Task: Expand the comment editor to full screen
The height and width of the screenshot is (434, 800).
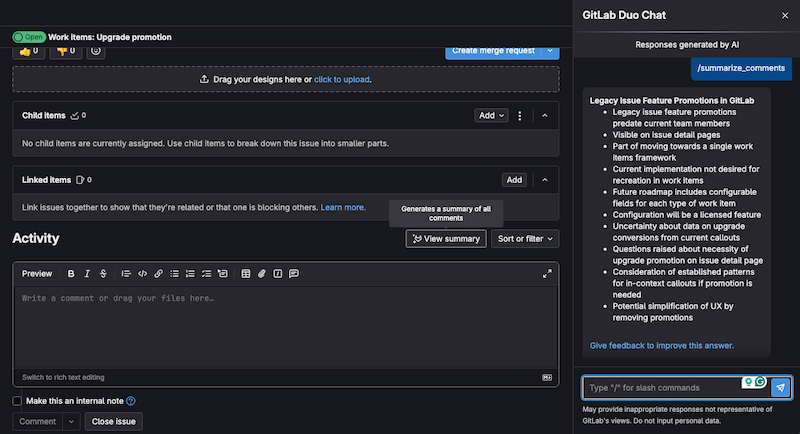Action: click(x=547, y=273)
